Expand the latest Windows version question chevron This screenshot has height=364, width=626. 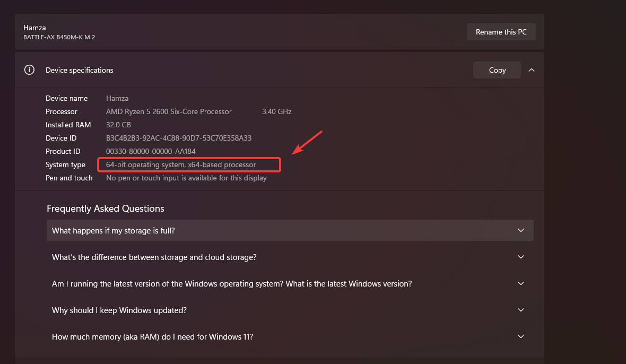pyautogui.click(x=520, y=283)
